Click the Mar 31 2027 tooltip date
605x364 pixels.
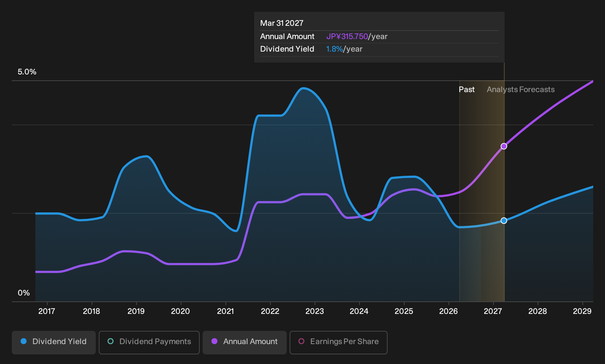coord(282,23)
